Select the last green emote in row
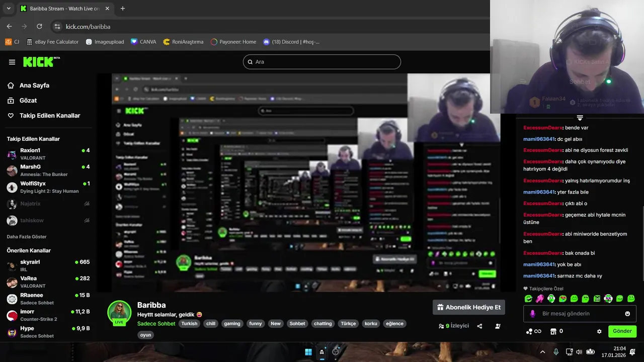Image resolution: width=644 pixels, height=362 pixels. click(631, 299)
